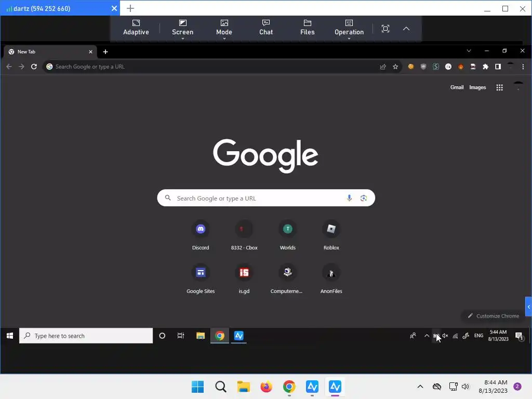Share this page from address bar
Image resolution: width=532 pixels, height=399 pixels.
(x=383, y=66)
